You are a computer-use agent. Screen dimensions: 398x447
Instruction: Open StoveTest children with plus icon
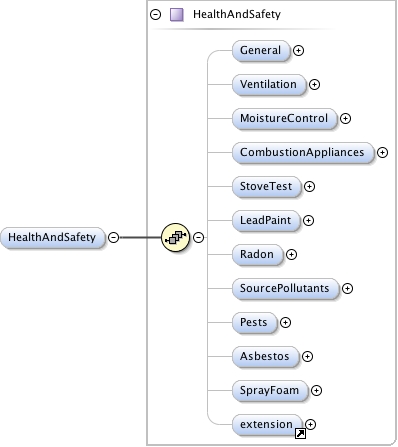310,187
